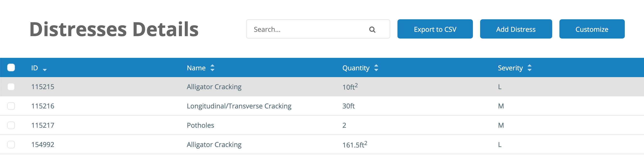Enable the checkbox for row 154992
This screenshot has height=160, width=644.
point(11,144)
